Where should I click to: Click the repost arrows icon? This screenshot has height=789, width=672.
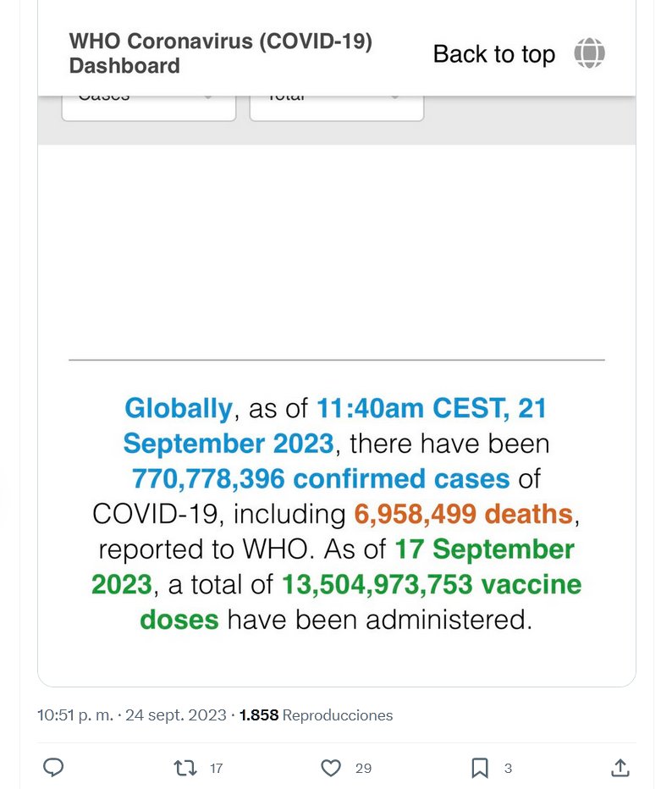(185, 768)
